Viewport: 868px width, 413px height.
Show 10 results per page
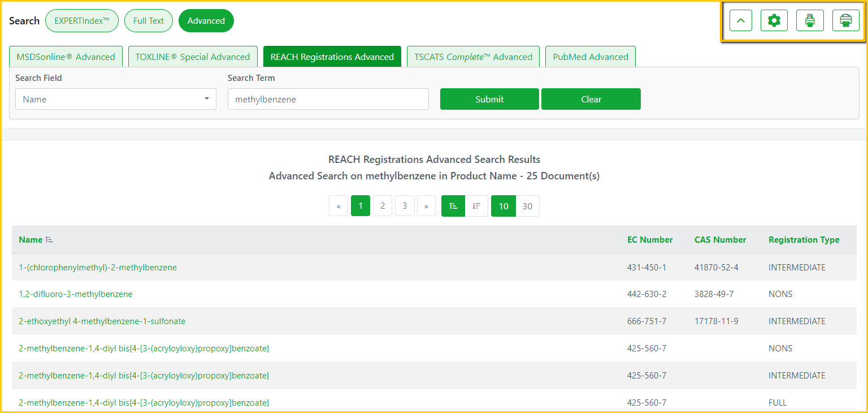(x=503, y=206)
